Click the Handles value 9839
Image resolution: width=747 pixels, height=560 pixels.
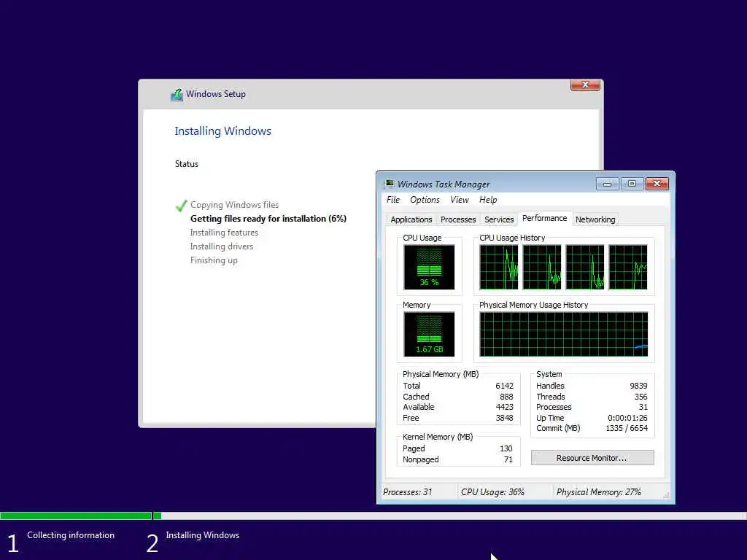click(x=638, y=386)
